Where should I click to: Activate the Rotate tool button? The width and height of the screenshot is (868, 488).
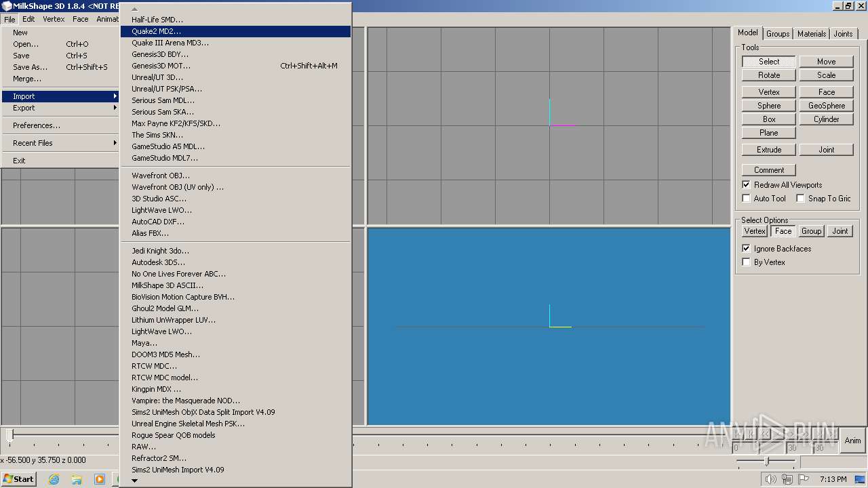click(x=769, y=75)
